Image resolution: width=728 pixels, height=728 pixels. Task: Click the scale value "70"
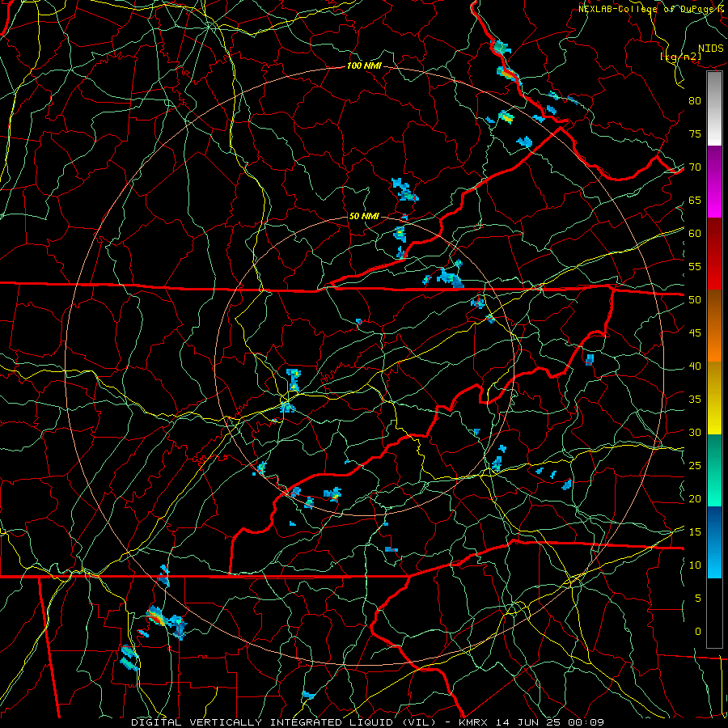click(x=695, y=167)
